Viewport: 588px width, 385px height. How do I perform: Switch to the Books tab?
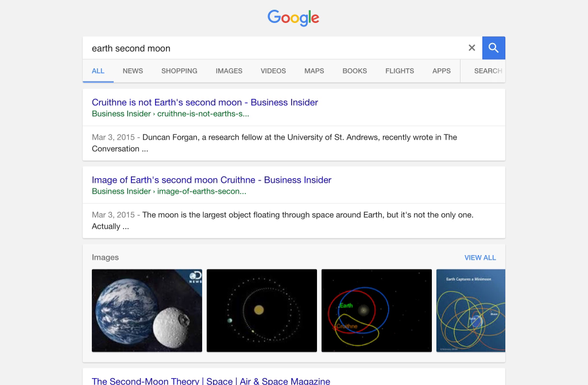[x=354, y=71]
